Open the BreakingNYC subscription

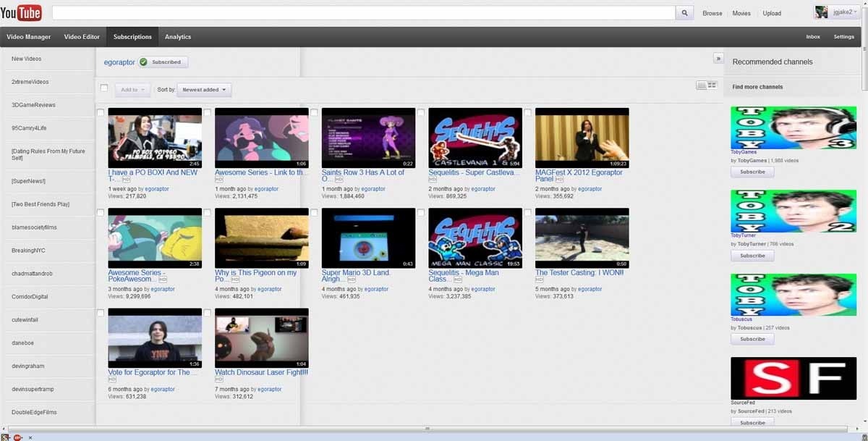28,250
